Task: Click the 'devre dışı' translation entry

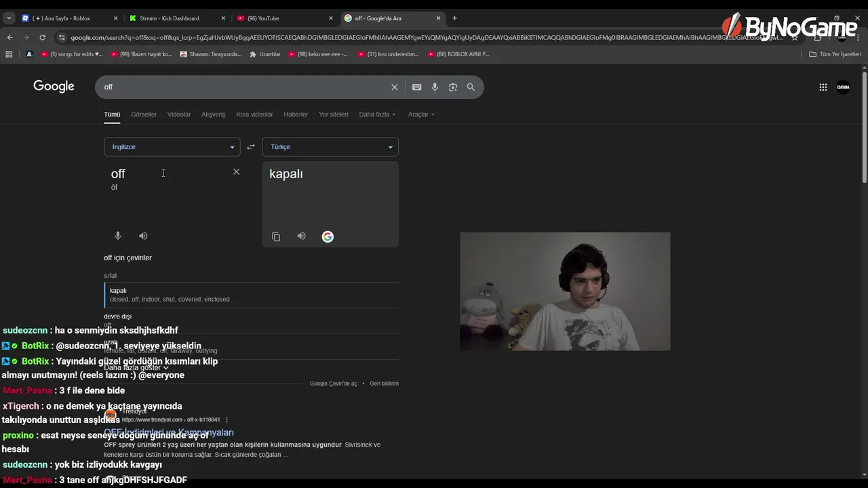Action: click(x=117, y=317)
